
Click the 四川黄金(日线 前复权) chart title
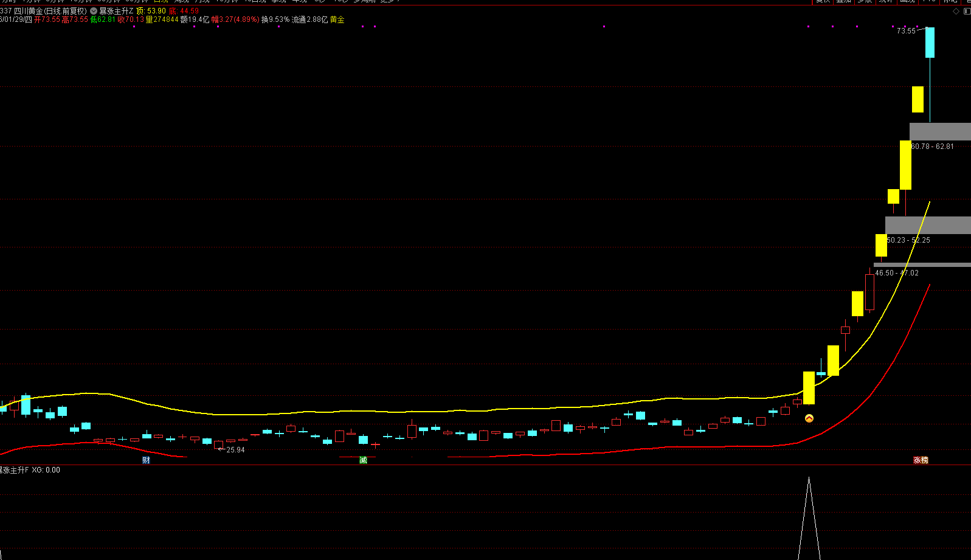pyautogui.click(x=51, y=11)
